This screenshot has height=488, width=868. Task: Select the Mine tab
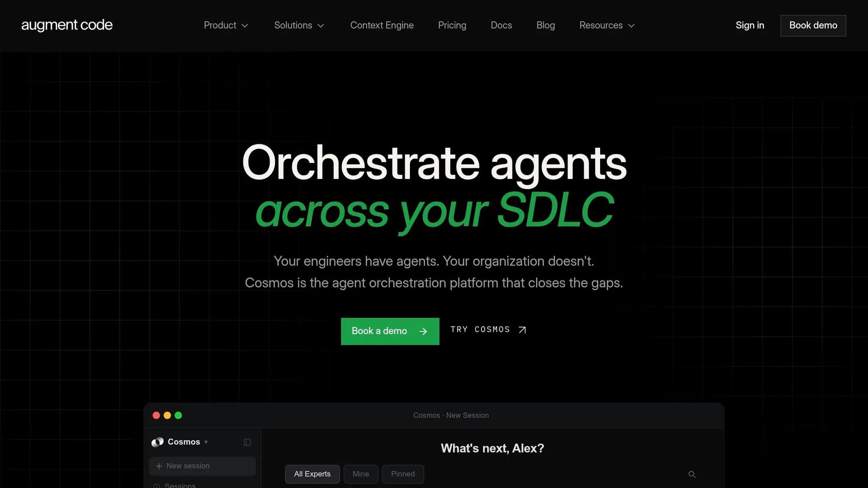pos(361,474)
